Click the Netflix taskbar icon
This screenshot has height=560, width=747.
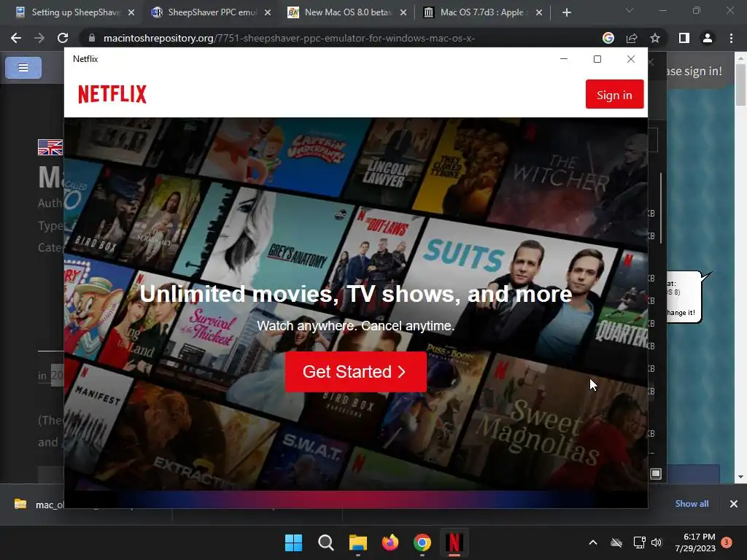454,542
